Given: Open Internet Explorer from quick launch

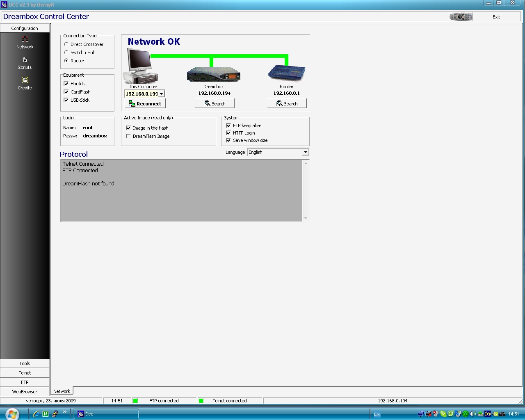Looking at the screenshot, I should pyautogui.click(x=36, y=414).
